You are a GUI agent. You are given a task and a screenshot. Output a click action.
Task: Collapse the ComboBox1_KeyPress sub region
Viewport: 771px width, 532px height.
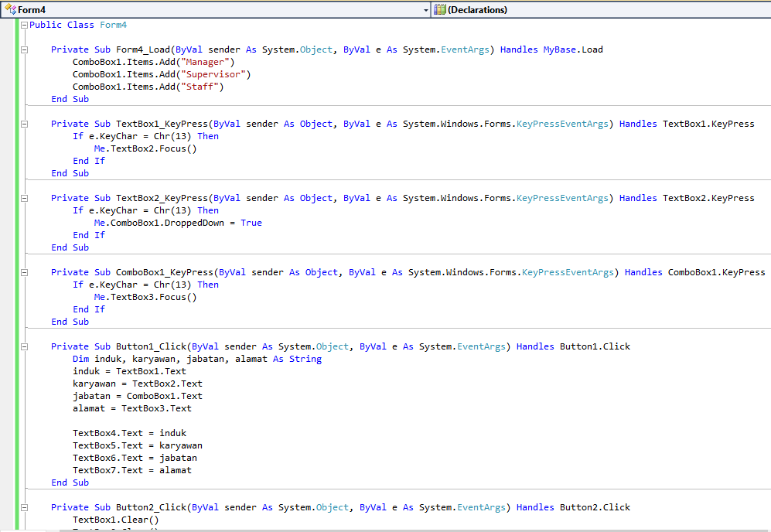pyautogui.click(x=24, y=272)
